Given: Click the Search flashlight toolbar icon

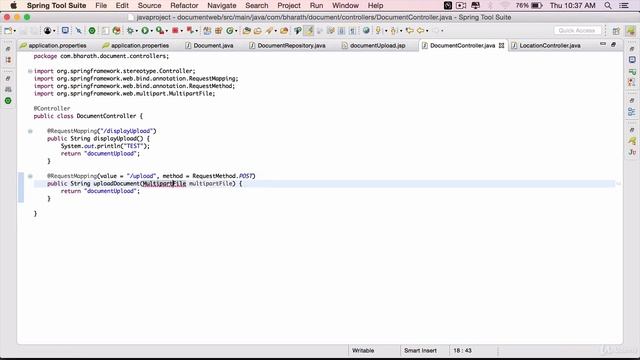Looking at the screenshot, I should (x=269, y=31).
